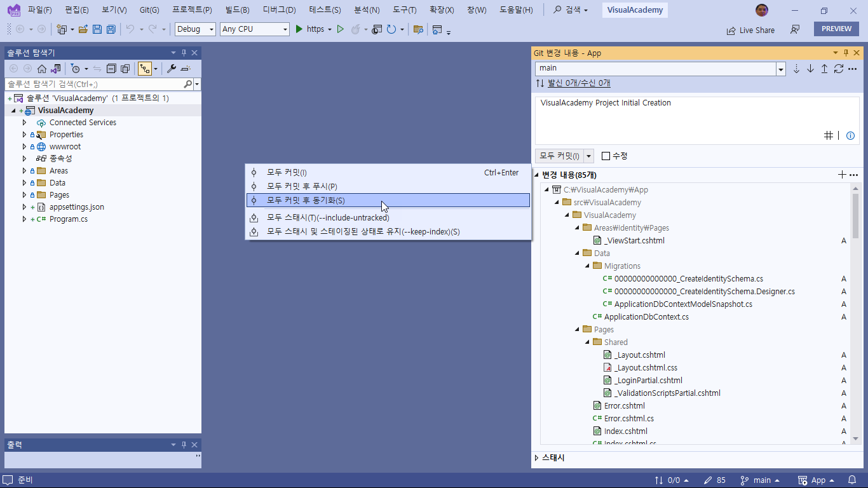Select 모두 커밋 후 푸시(P) menu item
This screenshot has height=488, width=868.
point(302,186)
